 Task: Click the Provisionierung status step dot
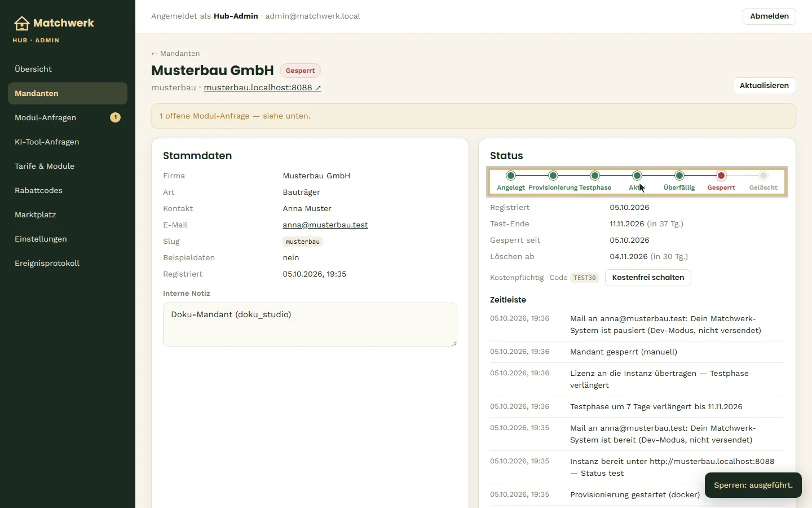(x=553, y=176)
